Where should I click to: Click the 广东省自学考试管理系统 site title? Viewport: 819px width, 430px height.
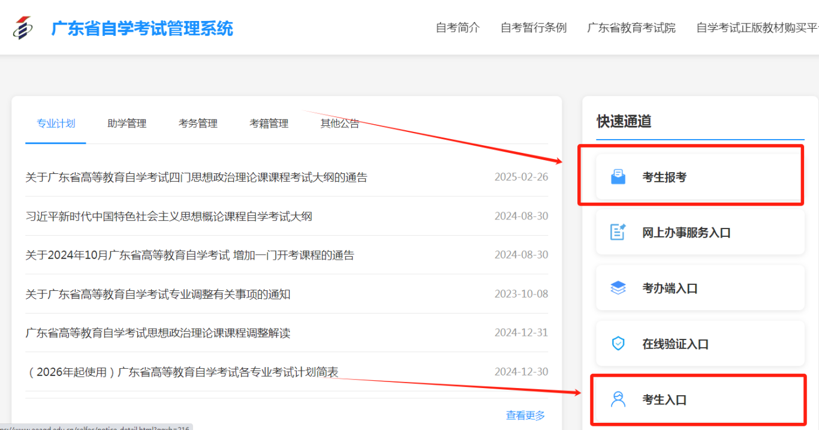click(x=142, y=28)
